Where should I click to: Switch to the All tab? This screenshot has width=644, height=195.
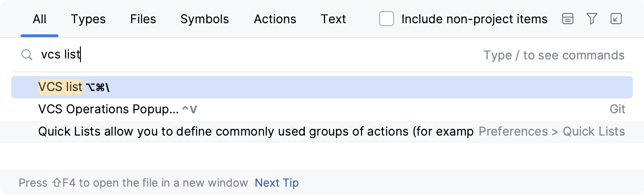click(39, 19)
